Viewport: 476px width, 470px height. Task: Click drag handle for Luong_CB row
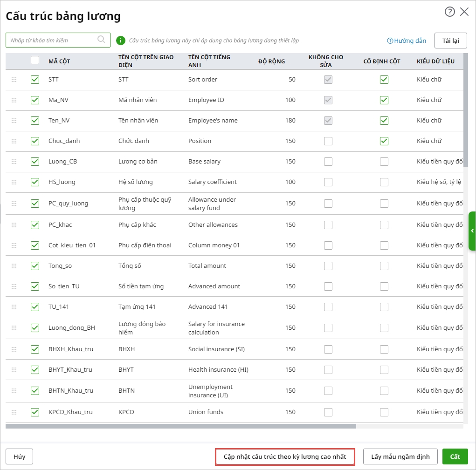click(14, 162)
